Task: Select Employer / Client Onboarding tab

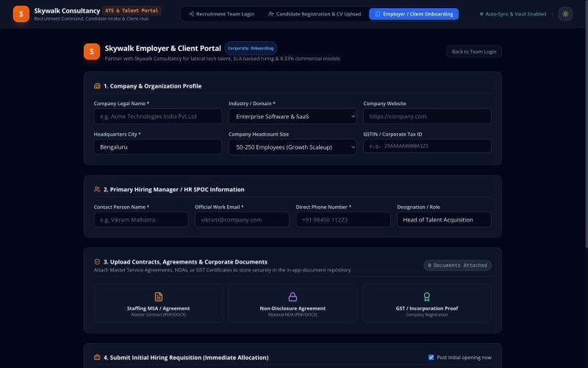Action: (x=414, y=14)
